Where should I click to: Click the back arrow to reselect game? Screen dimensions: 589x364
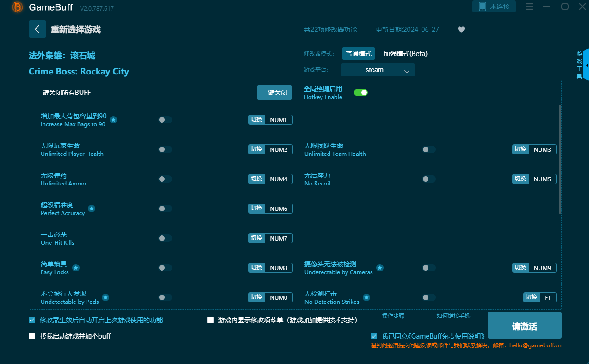pyautogui.click(x=37, y=29)
